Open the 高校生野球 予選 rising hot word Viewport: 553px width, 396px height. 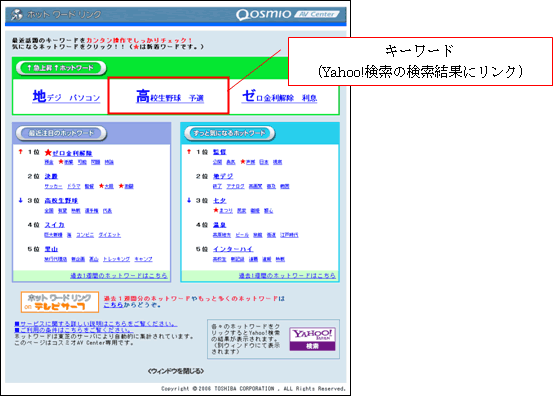(x=170, y=96)
